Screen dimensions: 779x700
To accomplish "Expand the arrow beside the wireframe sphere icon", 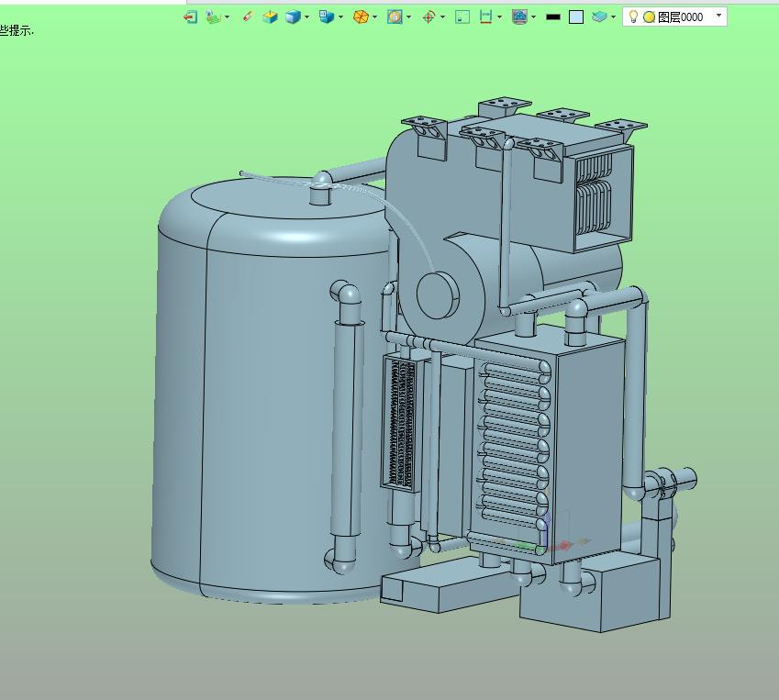I will click(374, 17).
